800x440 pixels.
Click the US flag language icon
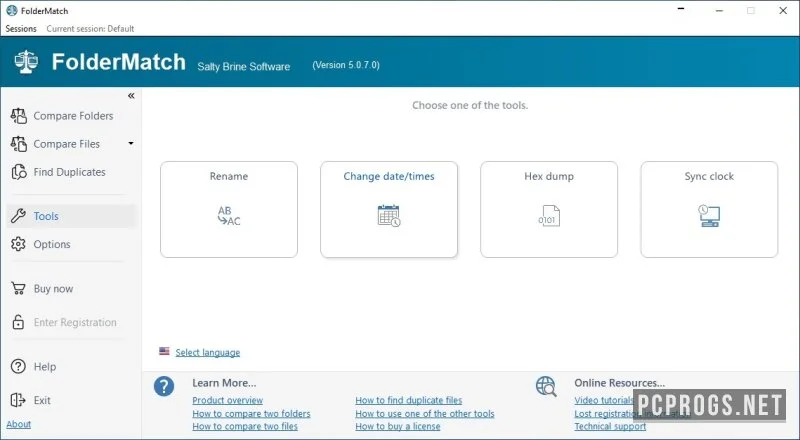coord(164,351)
